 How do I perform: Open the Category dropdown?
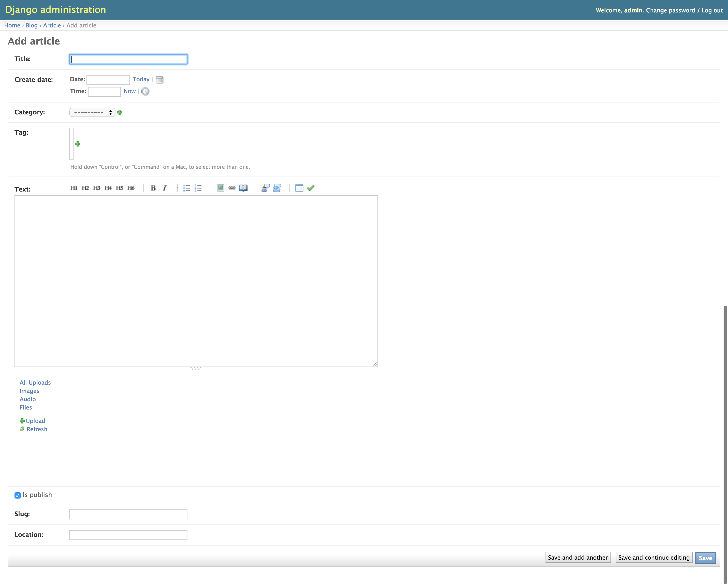[x=92, y=112]
